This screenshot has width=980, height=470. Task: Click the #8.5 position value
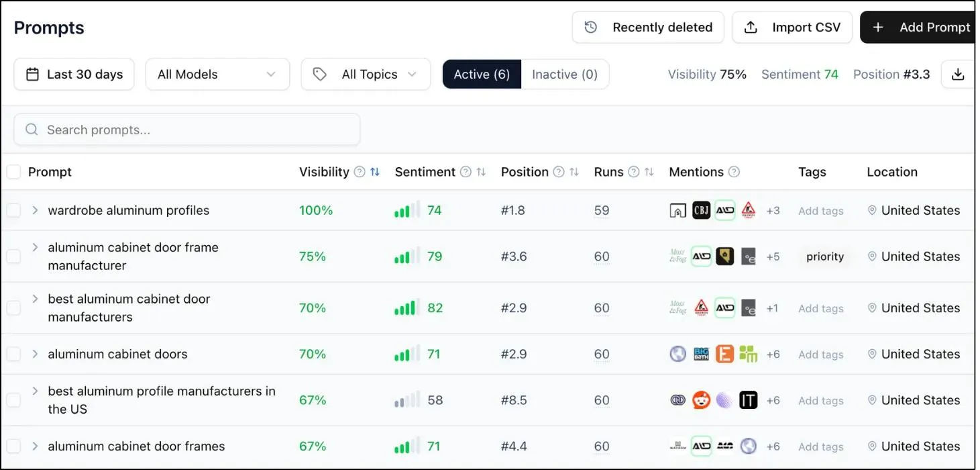pyautogui.click(x=514, y=400)
